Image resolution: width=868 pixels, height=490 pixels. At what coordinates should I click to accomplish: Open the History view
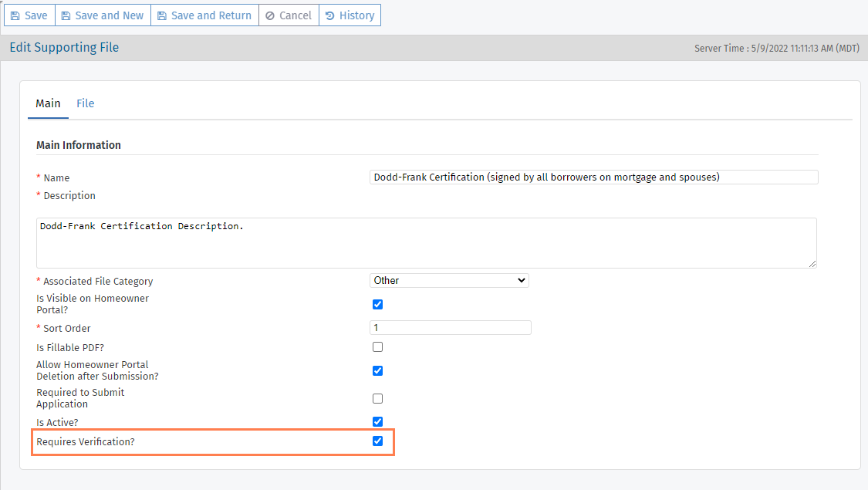click(350, 15)
